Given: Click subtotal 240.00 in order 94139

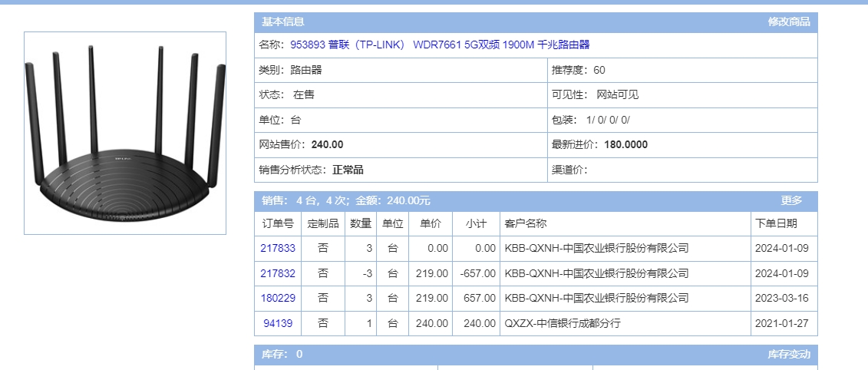Looking at the screenshot, I should tap(480, 323).
